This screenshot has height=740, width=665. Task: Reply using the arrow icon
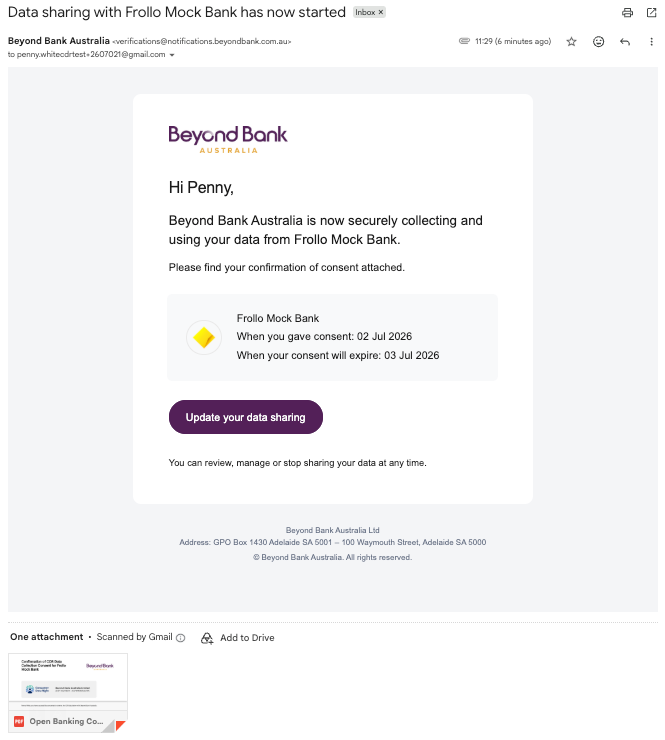pyautogui.click(x=624, y=42)
